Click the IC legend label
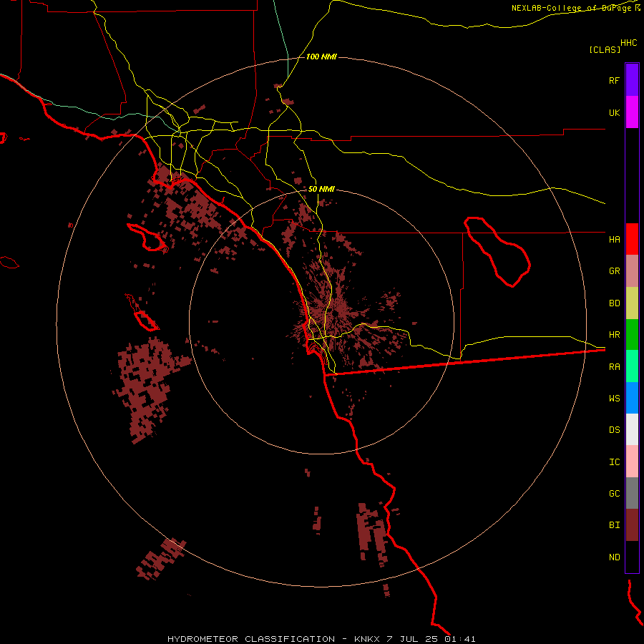The image size is (644, 644). [x=614, y=462]
